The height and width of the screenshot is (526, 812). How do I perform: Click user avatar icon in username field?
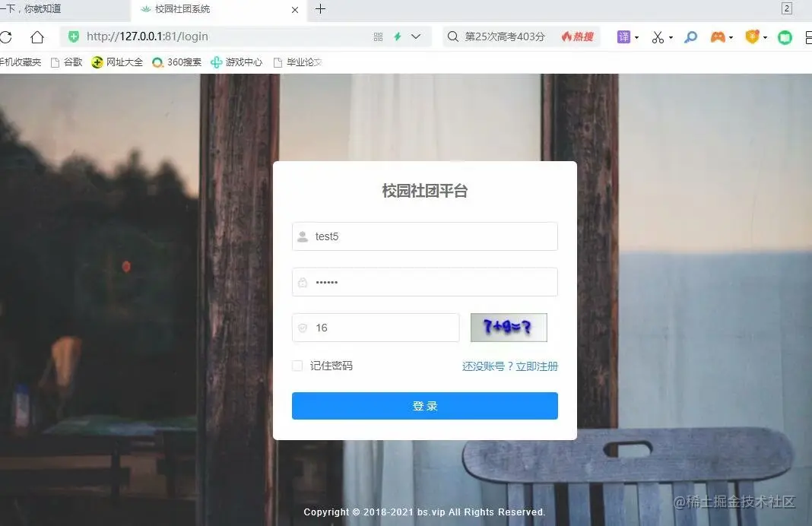pyautogui.click(x=303, y=236)
